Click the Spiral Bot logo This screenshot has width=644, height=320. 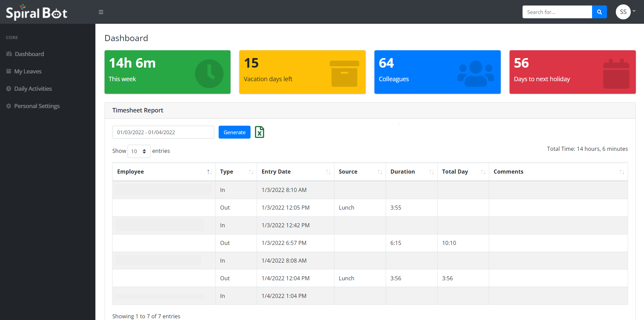click(x=37, y=13)
